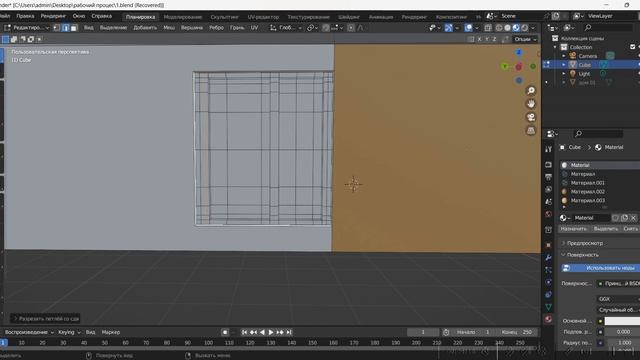Toggle viewport overlays display
This screenshot has height=360, width=640.
coord(468,28)
